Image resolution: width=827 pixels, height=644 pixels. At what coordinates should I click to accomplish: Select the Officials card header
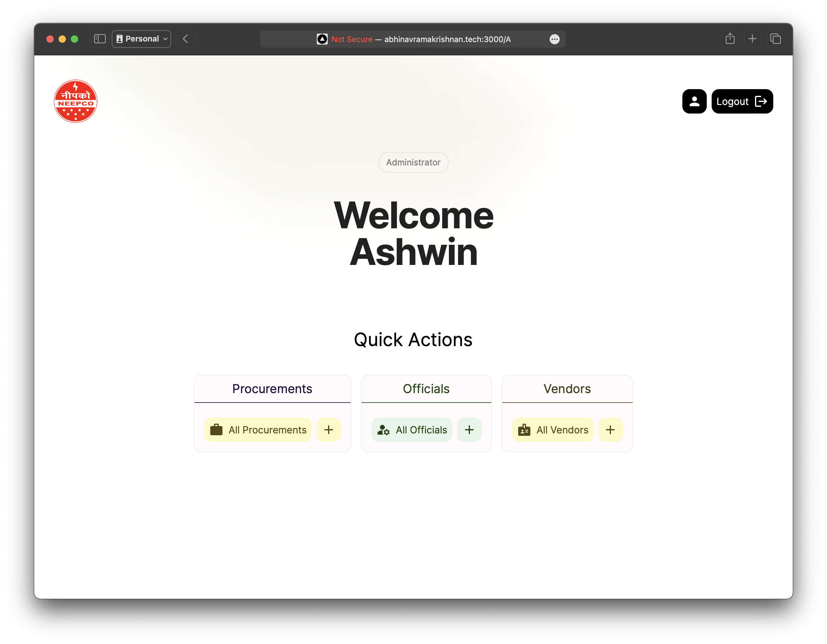coord(426,388)
